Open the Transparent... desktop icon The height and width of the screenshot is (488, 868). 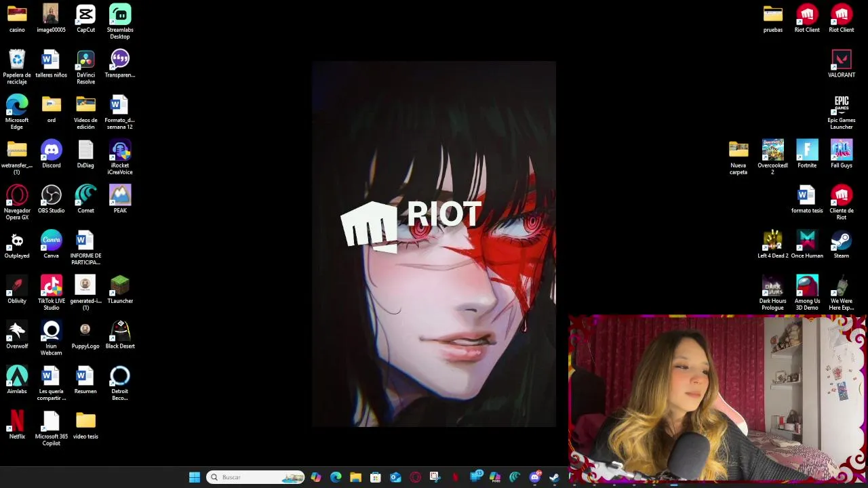(x=120, y=64)
